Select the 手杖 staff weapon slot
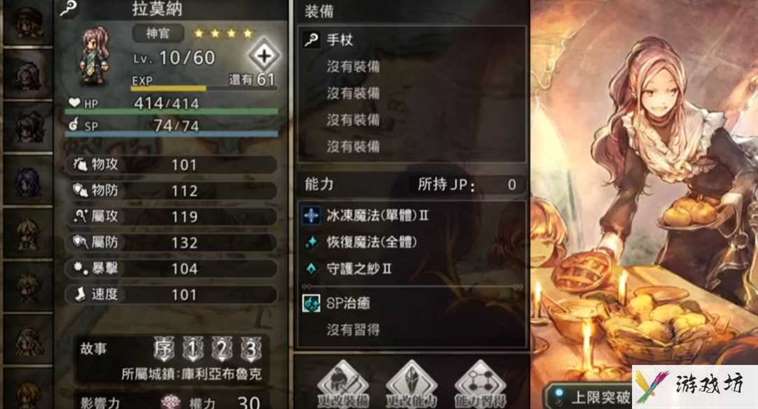This screenshot has height=409, width=758. [x=411, y=40]
